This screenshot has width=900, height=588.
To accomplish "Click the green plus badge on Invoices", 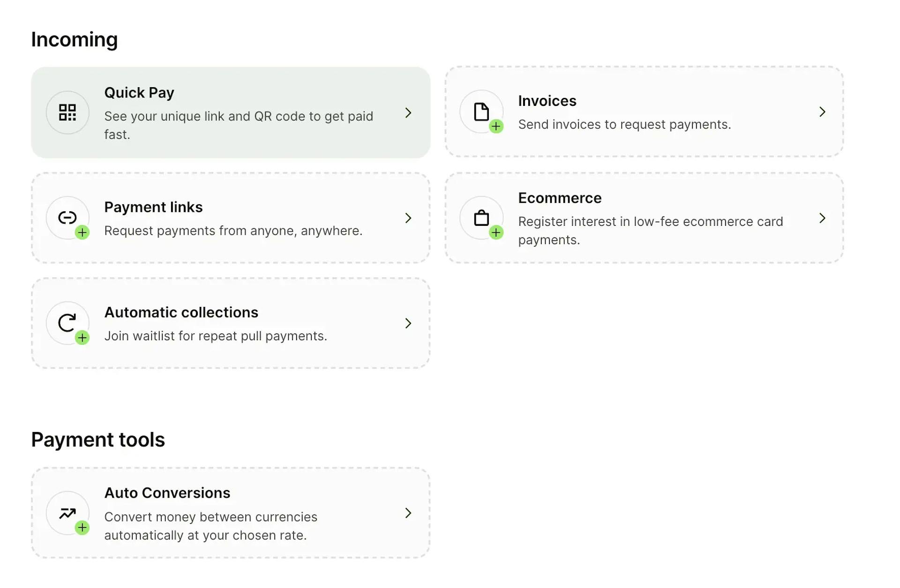I will 497,126.
